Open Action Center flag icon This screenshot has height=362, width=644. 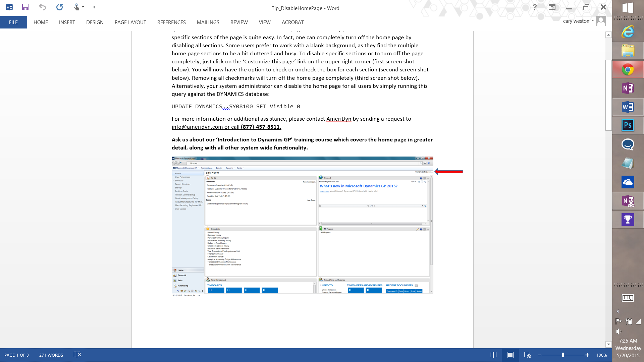(x=619, y=321)
